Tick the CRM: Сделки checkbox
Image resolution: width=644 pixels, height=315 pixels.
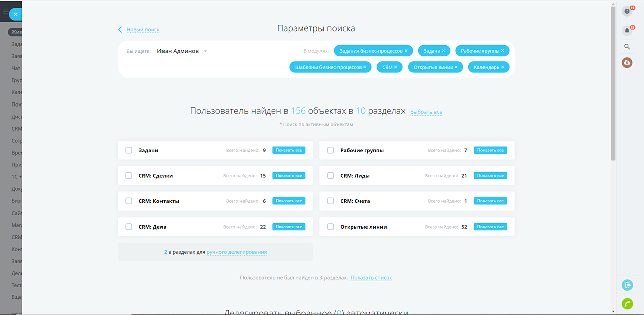(129, 176)
